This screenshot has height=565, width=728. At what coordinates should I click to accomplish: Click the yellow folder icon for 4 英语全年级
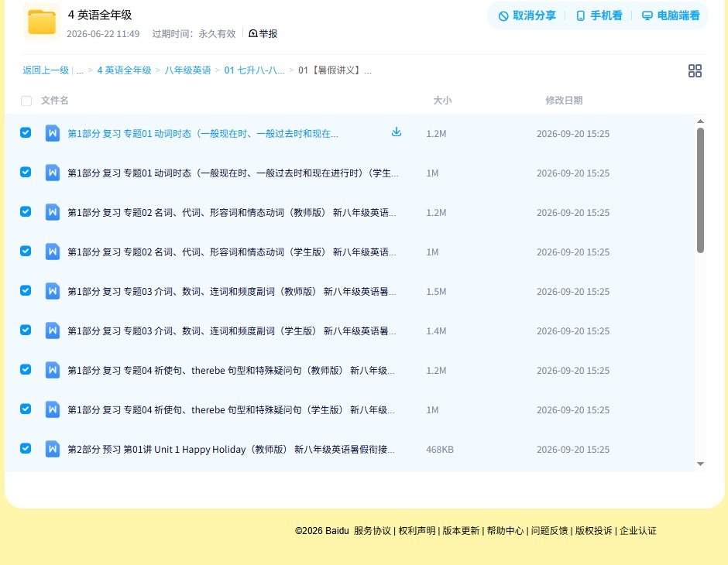42,22
